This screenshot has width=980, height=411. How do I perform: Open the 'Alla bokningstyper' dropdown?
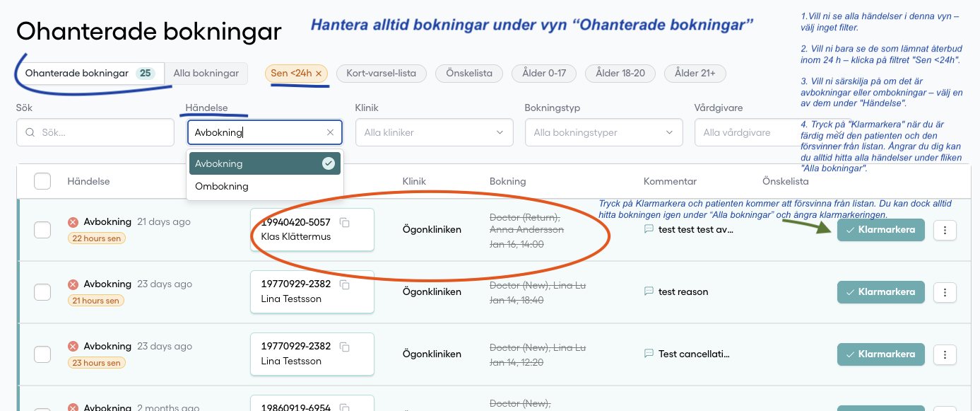pyautogui.click(x=603, y=132)
